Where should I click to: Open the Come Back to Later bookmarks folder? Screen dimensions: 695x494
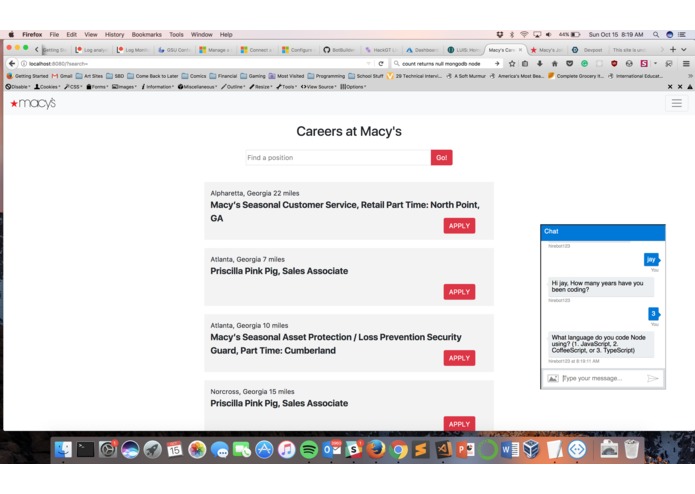tap(153, 76)
